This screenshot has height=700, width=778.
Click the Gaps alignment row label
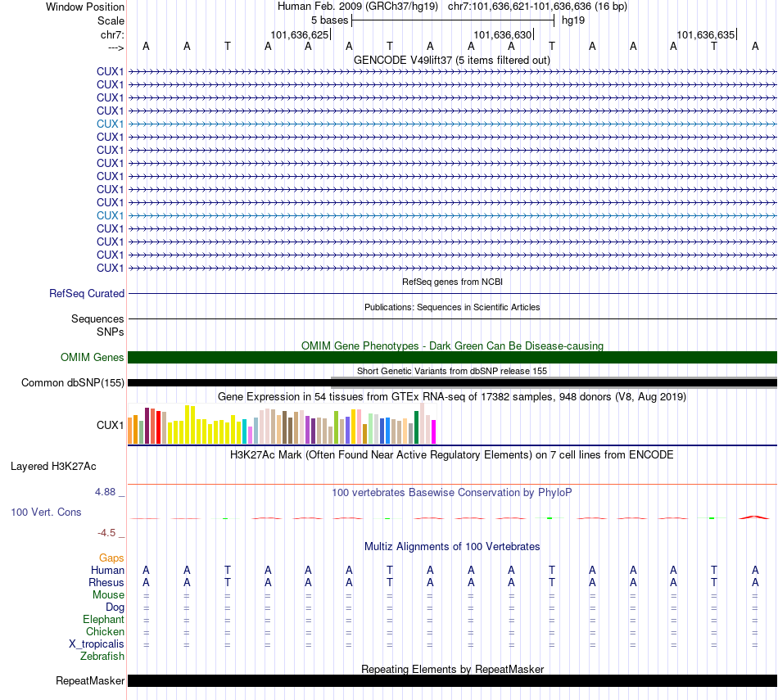click(111, 558)
